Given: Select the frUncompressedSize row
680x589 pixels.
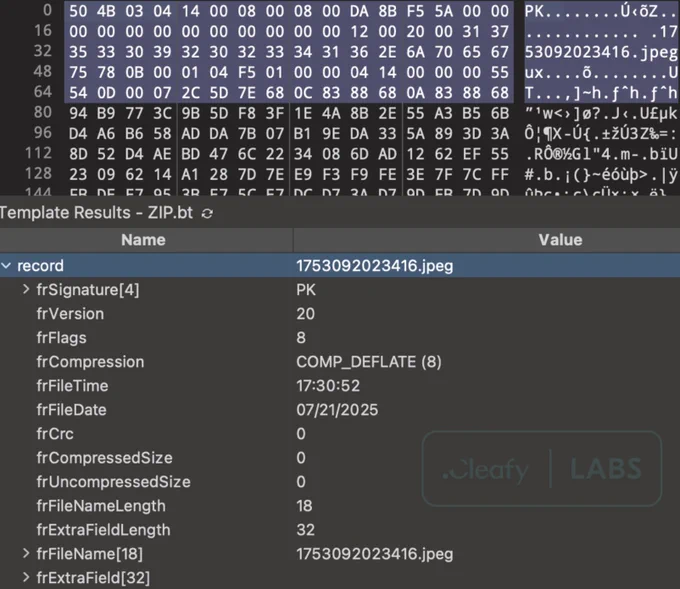Looking at the screenshot, I should pos(340,481).
